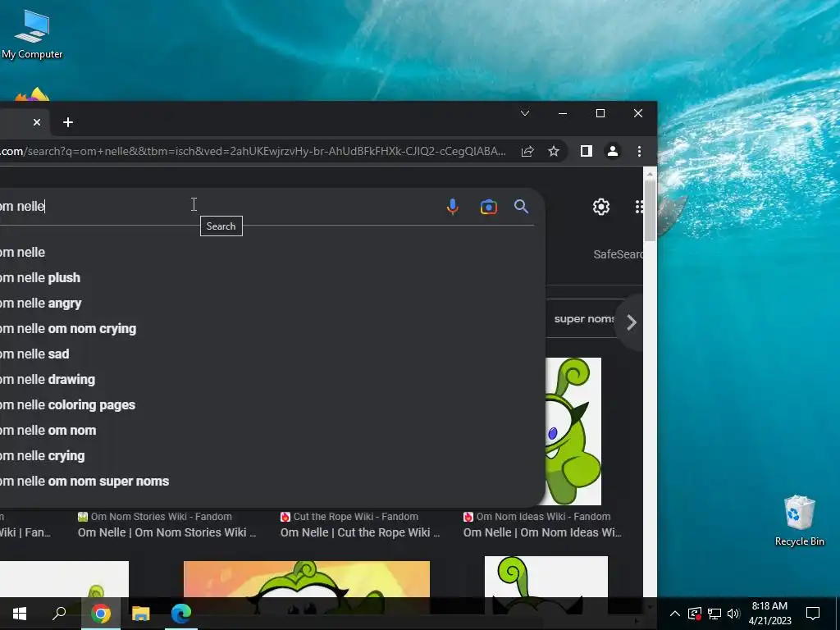Image resolution: width=840 pixels, height=630 pixels.
Task: Open File Explorer from taskbar
Action: pos(141,614)
